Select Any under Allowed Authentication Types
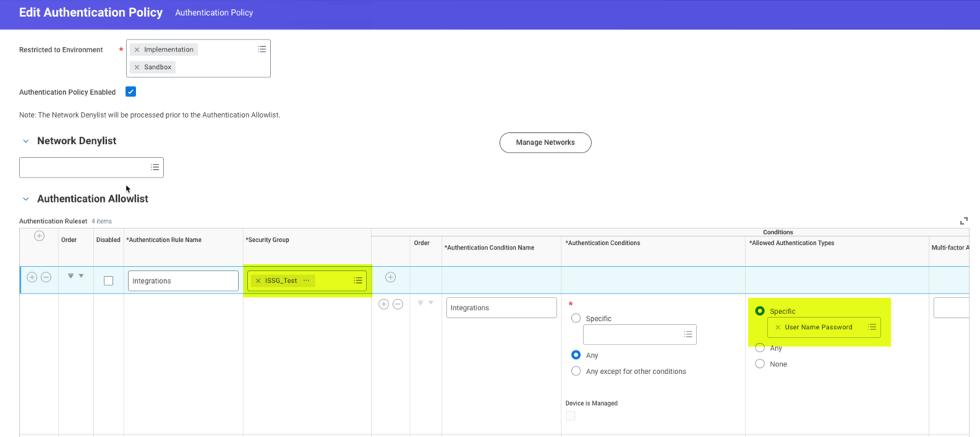The width and height of the screenshot is (980, 437). (759, 347)
